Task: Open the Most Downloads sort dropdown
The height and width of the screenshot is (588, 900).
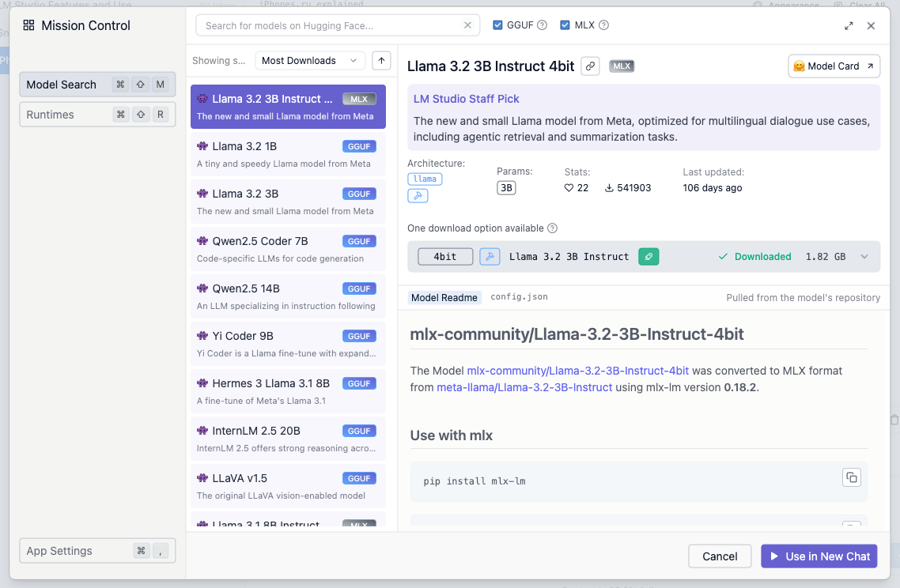Action: [310, 61]
